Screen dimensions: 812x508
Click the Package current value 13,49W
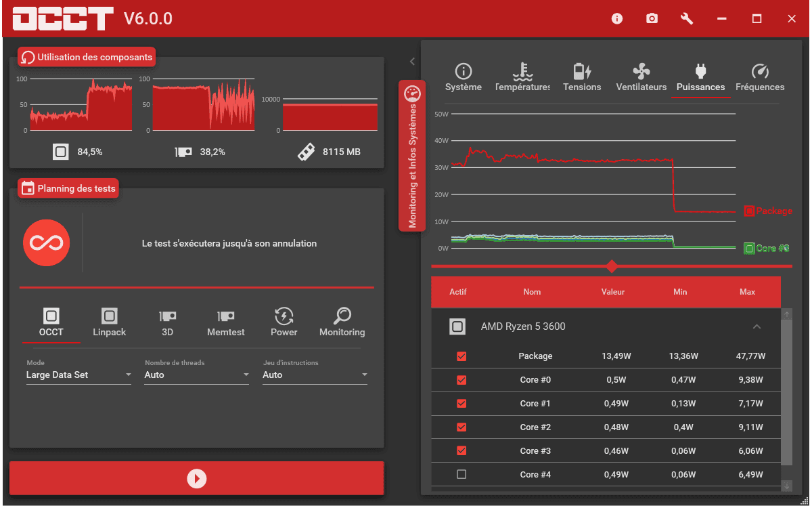(616, 356)
